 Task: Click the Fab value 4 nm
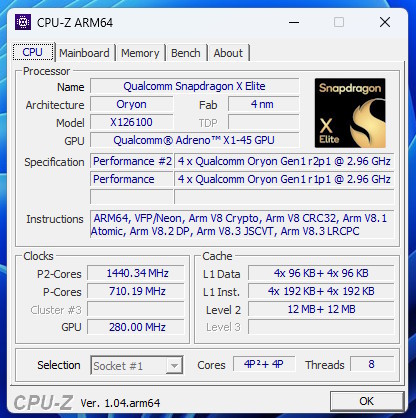point(263,104)
